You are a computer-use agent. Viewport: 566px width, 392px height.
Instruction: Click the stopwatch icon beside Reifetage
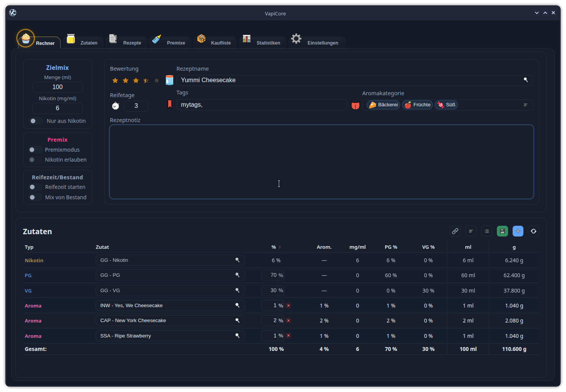116,106
